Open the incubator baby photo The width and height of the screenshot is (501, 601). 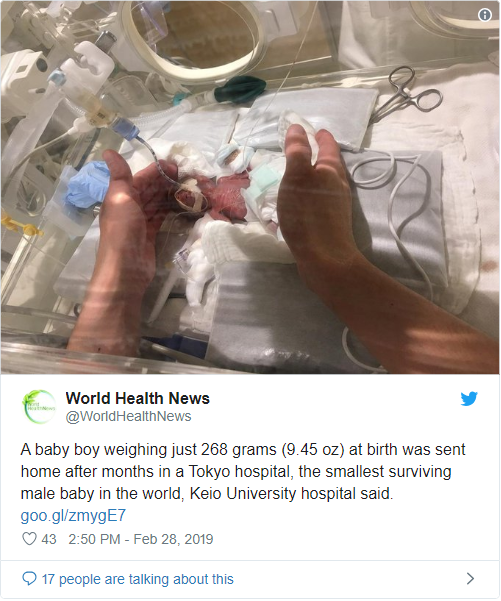point(250,187)
